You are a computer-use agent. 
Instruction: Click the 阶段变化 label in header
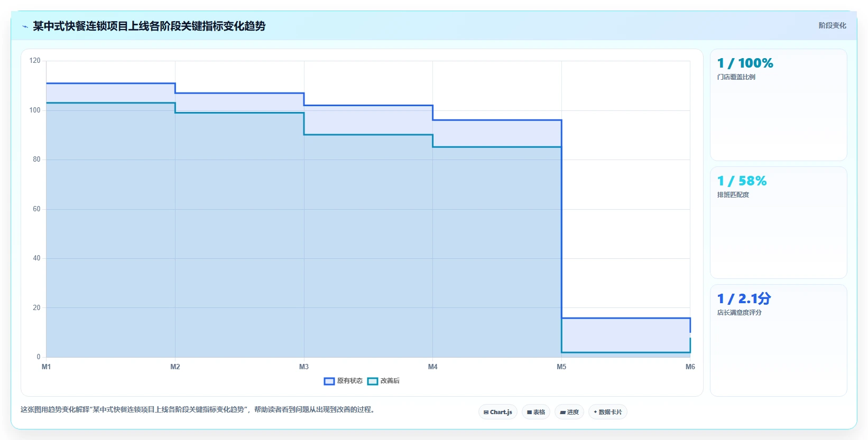point(833,25)
